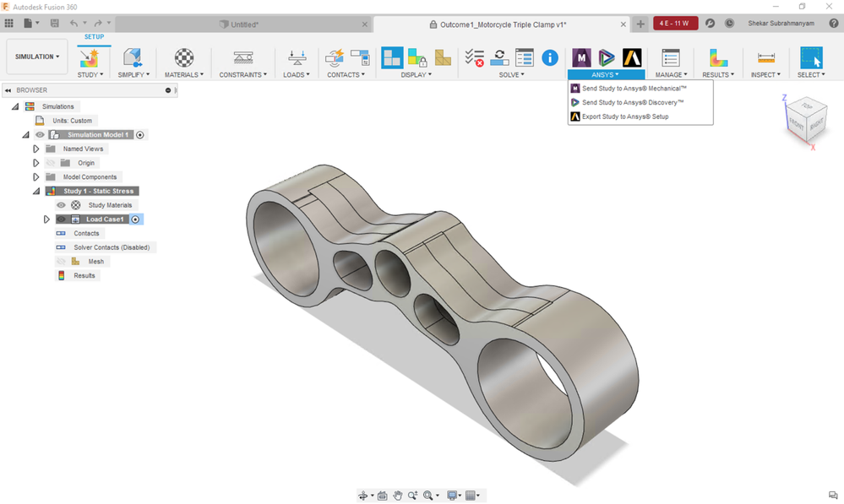
Task: Choose Send Study to Ansys Discovery
Action: point(640,102)
